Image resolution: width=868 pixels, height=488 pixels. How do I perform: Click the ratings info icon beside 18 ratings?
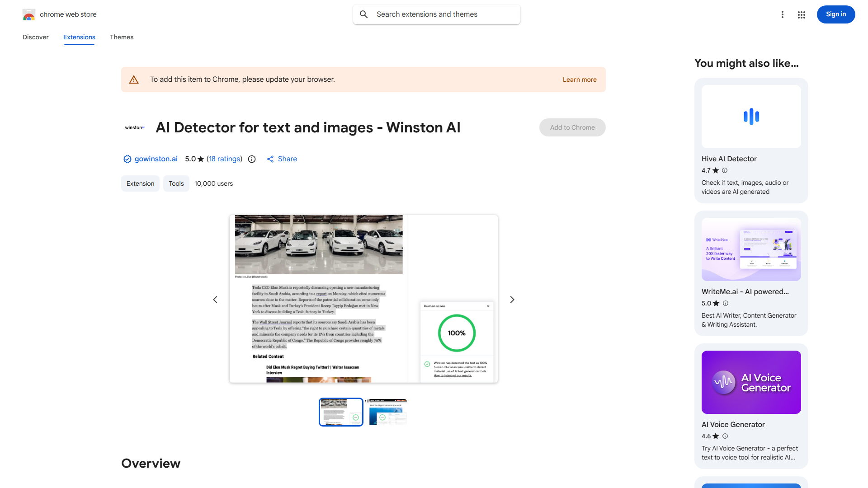pos(252,159)
